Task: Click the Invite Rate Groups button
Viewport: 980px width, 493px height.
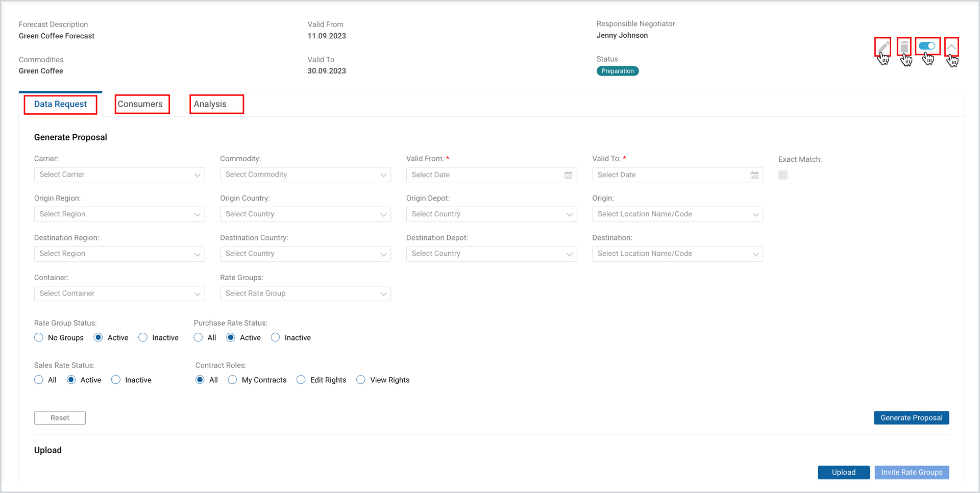Action: (912, 473)
